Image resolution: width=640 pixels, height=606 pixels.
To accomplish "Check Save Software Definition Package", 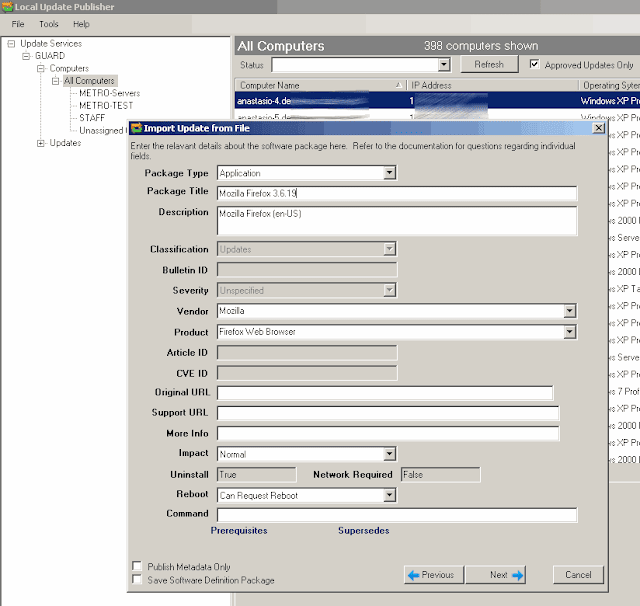I will (137, 579).
